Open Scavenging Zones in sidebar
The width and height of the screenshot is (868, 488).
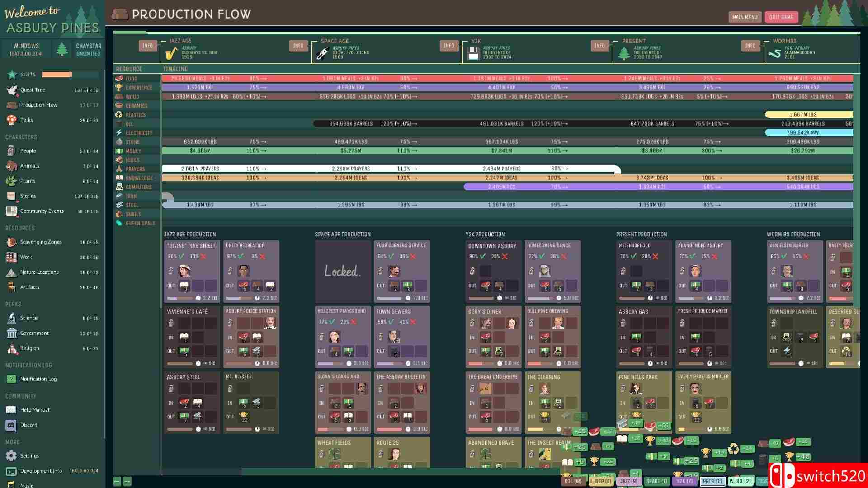point(41,242)
